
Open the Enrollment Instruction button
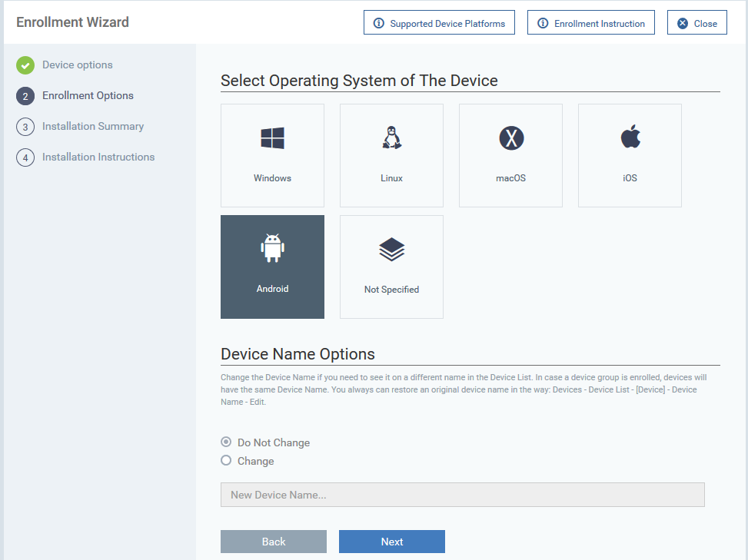pyautogui.click(x=591, y=23)
